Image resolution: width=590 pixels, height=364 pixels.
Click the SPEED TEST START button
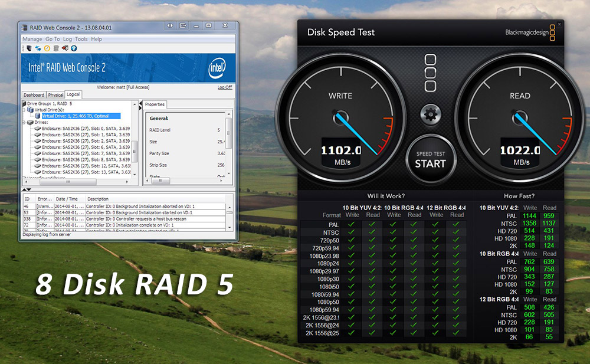click(x=431, y=159)
